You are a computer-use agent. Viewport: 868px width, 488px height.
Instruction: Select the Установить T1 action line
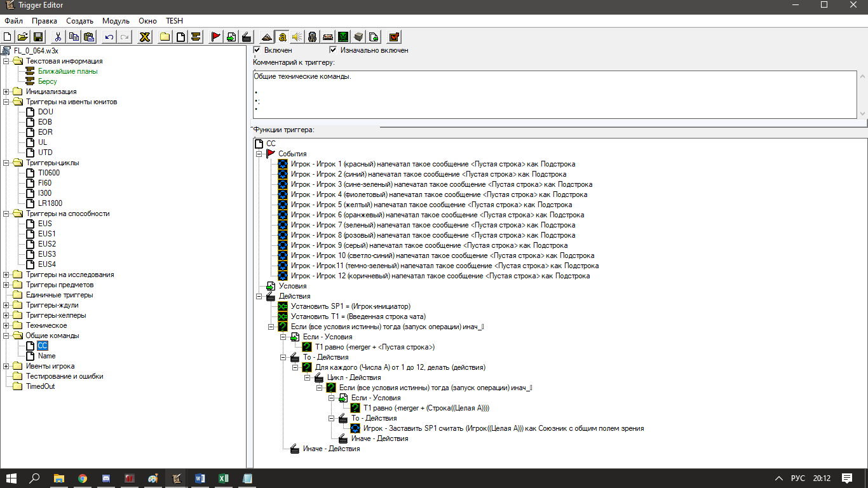(358, 316)
